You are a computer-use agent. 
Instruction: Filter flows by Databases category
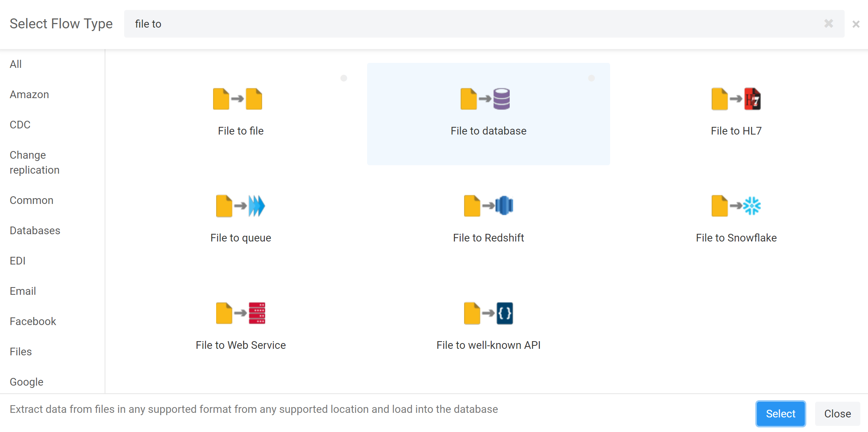35,230
